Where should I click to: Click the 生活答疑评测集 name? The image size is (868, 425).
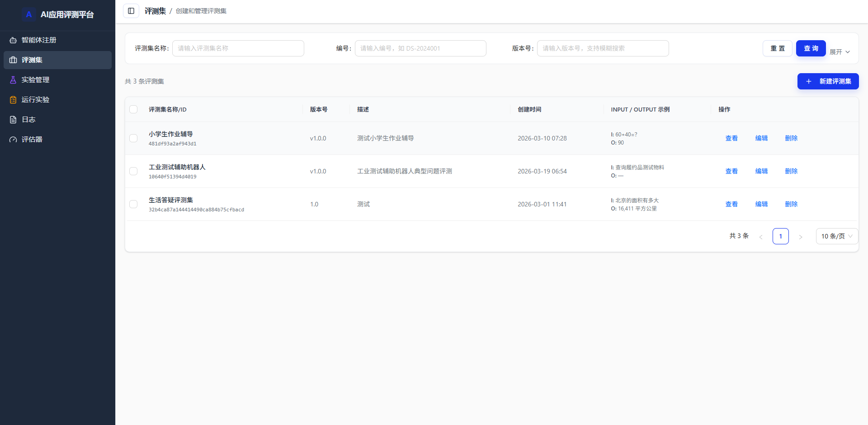pos(171,200)
